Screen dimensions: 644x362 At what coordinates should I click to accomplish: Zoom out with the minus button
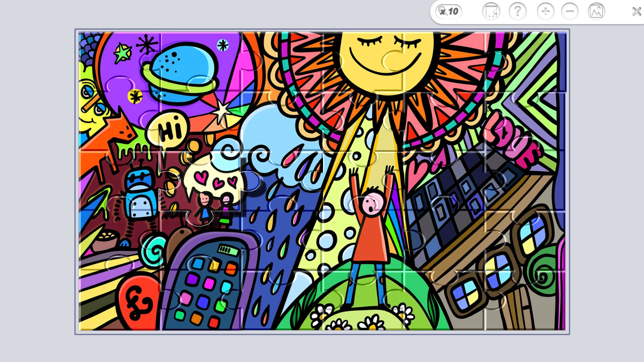(x=570, y=12)
